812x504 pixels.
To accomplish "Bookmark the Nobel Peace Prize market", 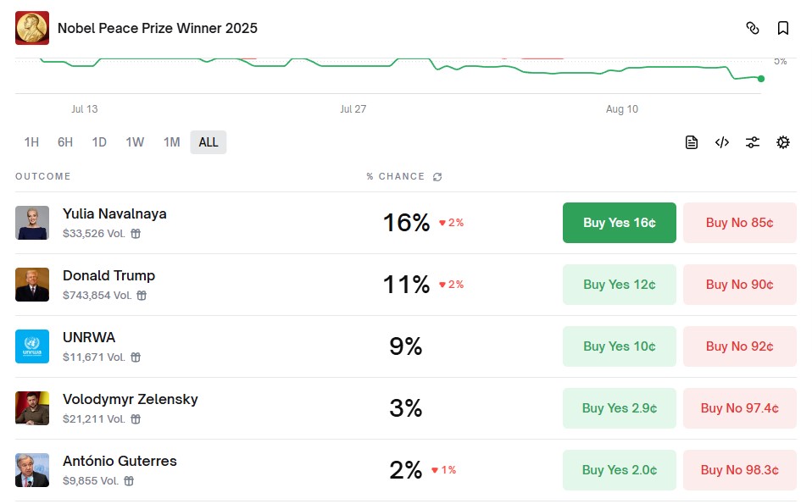I will pyautogui.click(x=783, y=28).
